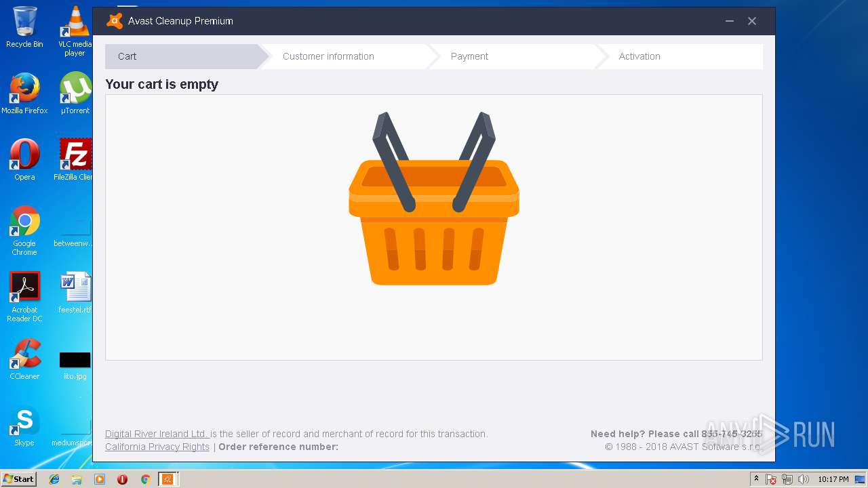
Task: Launch Skype desktop shortcut
Action: [24, 426]
